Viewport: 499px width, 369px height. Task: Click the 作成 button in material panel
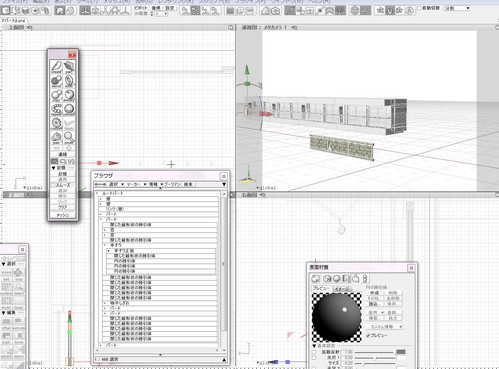point(374,293)
